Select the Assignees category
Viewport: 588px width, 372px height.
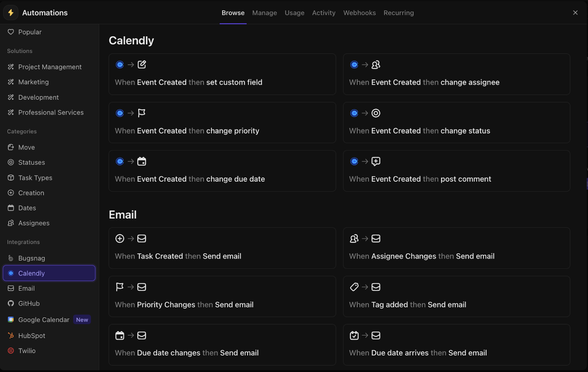click(x=34, y=223)
